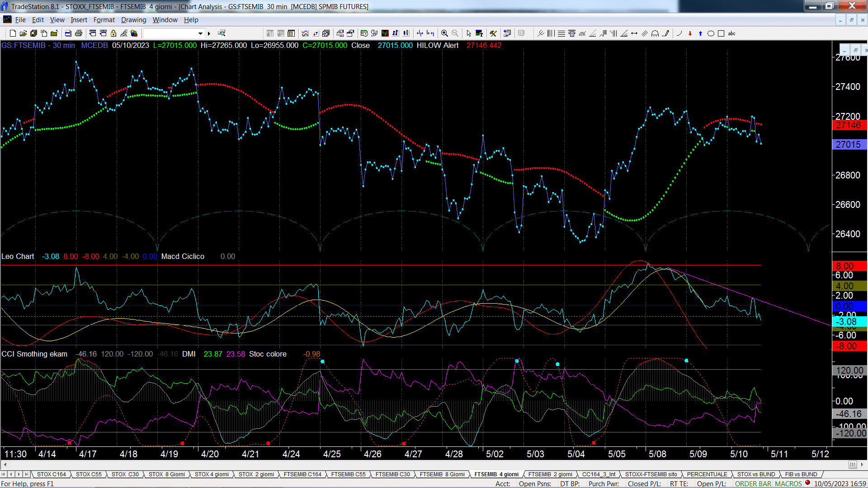Select the pointer arrow tool
This screenshot has width=868, height=488.
469,33
